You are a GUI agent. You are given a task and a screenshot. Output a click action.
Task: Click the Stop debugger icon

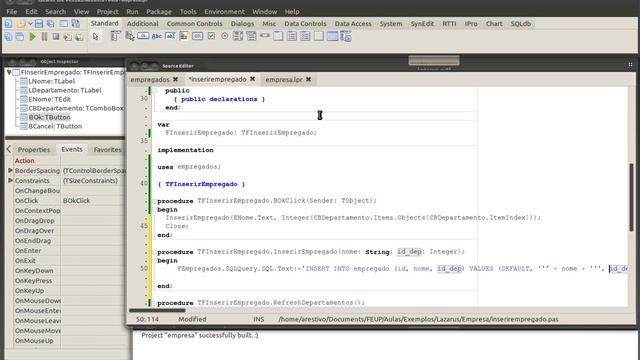click(56, 37)
